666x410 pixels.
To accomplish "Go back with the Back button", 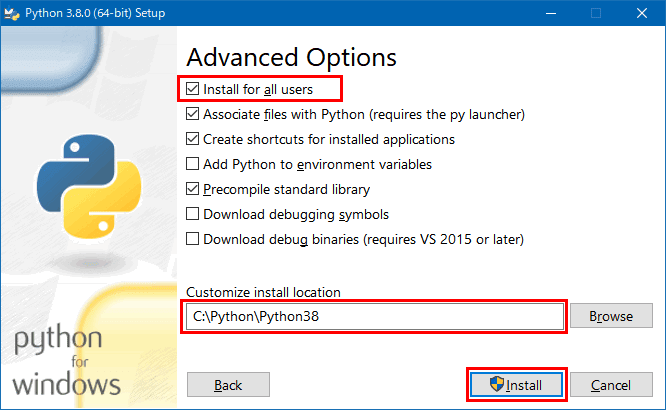I will (228, 385).
